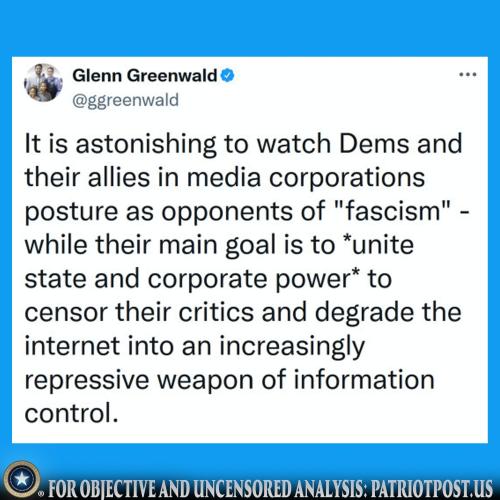The height and width of the screenshot is (500, 500).
Task: Open the three-dot more options menu
Action: pyautogui.click(x=468, y=75)
